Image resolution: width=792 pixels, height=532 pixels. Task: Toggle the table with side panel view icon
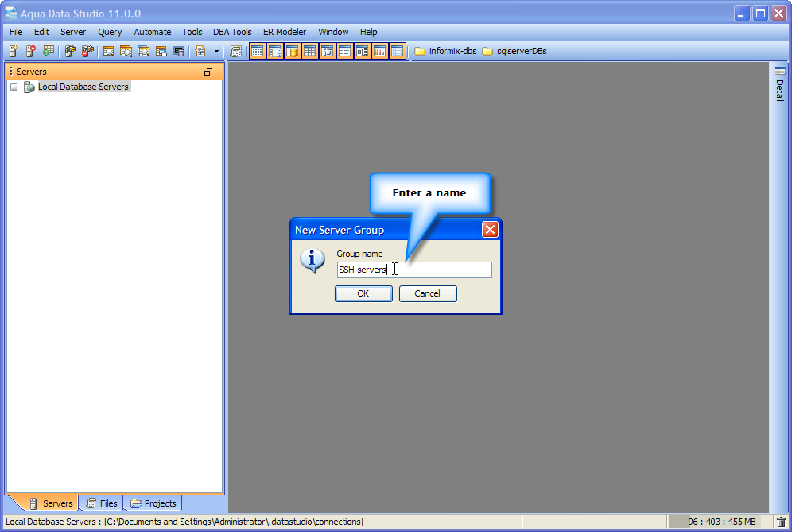click(x=275, y=51)
